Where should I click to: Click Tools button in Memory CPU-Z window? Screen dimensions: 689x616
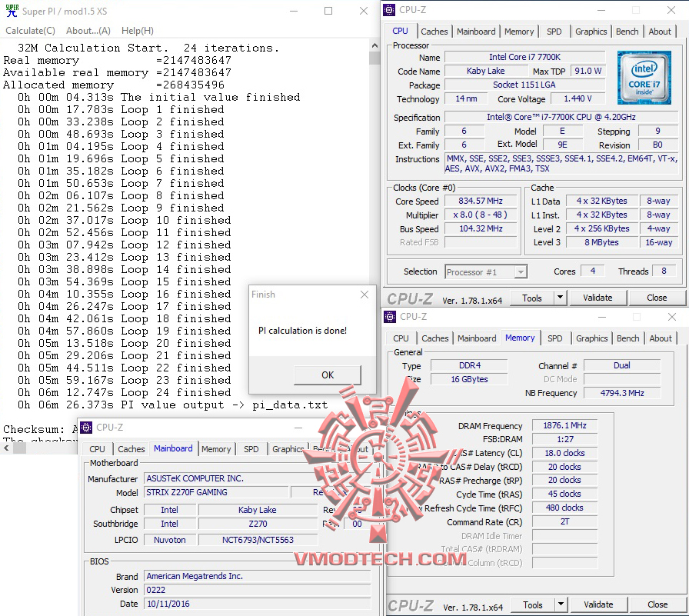533,605
